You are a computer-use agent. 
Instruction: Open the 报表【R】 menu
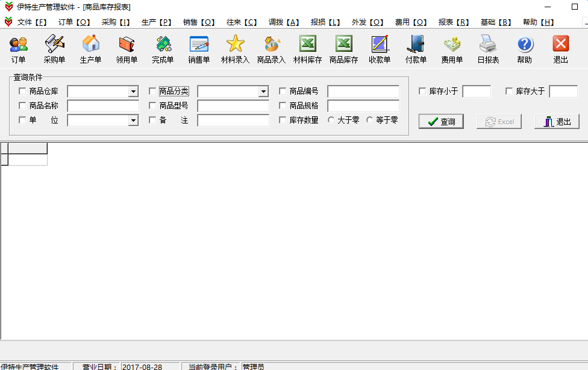tap(453, 22)
